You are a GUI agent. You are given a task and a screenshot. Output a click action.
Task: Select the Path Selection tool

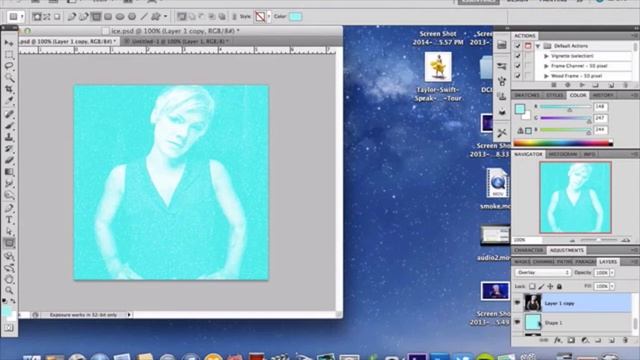click(x=9, y=232)
